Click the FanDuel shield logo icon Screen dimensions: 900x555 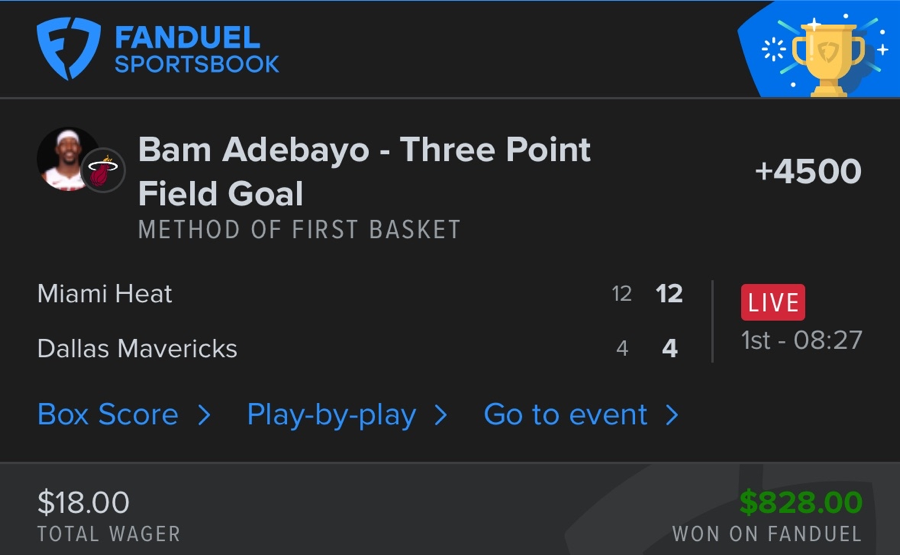click(69, 50)
